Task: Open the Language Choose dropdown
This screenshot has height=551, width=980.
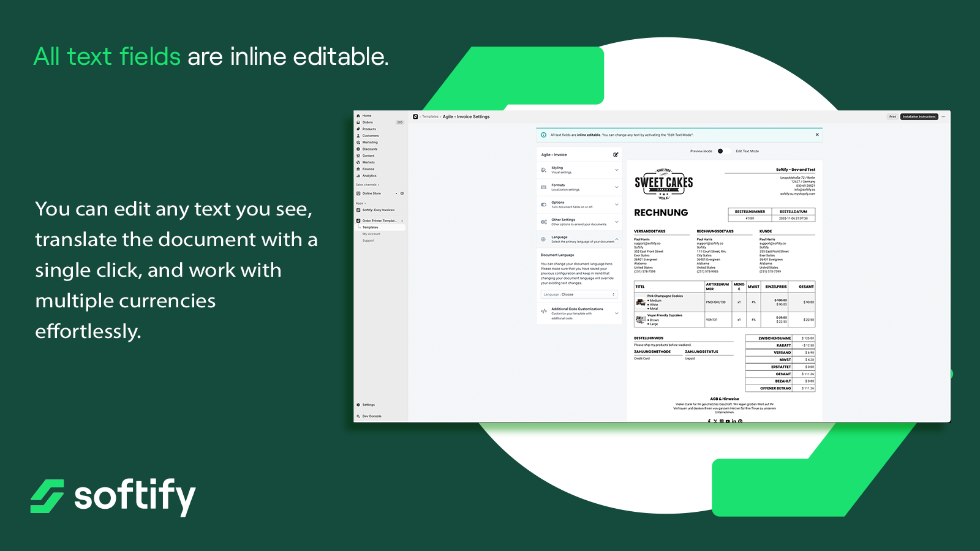Action: [x=579, y=294]
